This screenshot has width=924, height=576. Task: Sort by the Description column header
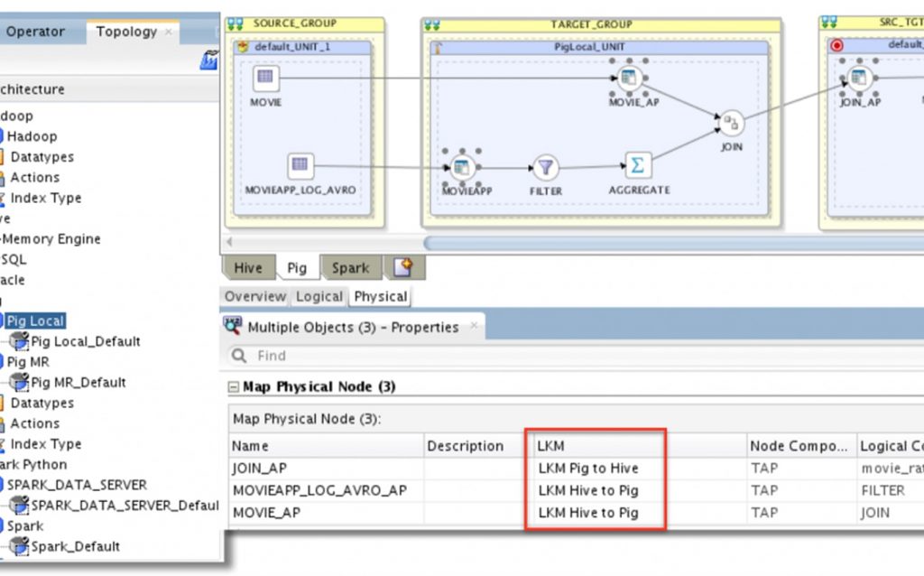coord(477,446)
